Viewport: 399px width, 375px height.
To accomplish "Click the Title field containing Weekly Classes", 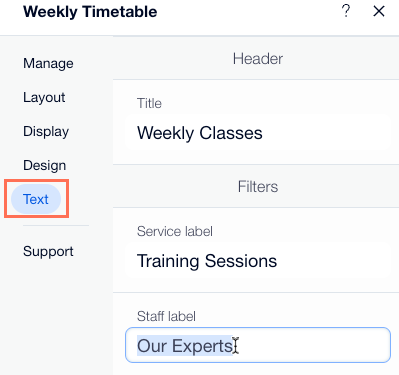I will (x=258, y=133).
